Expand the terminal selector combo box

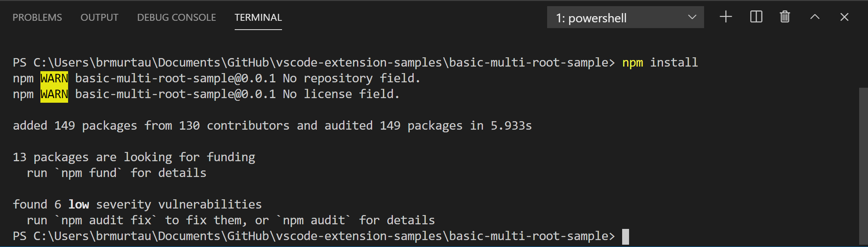point(625,17)
